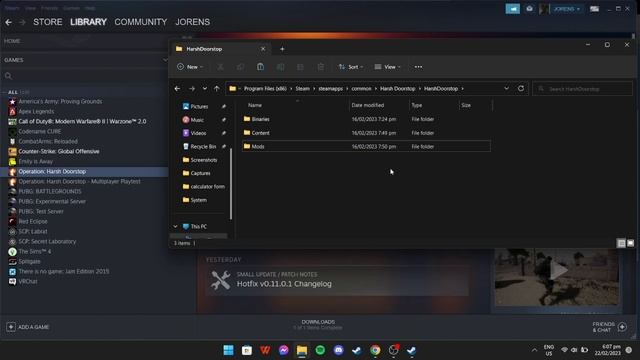
Task: Add a new File Explorer tab
Action: [282, 49]
